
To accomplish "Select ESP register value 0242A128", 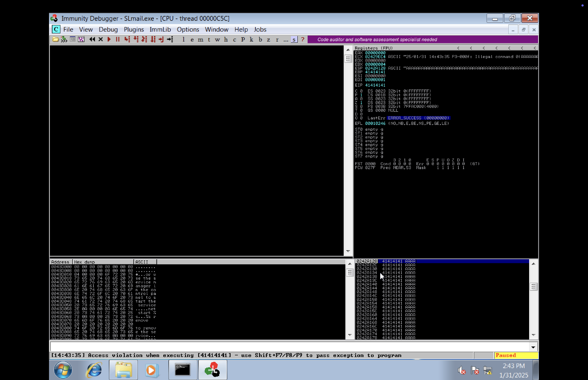I will click(x=375, y=68).
